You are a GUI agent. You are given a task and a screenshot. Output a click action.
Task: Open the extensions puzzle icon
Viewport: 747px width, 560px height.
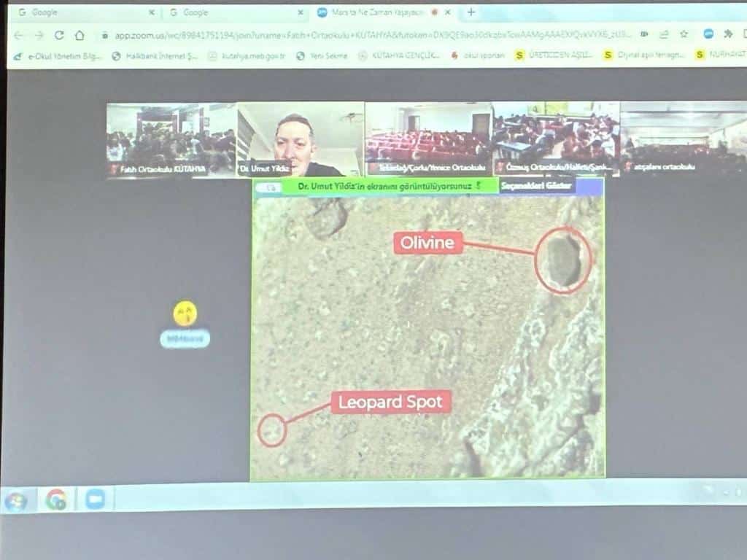pos(727,34)
